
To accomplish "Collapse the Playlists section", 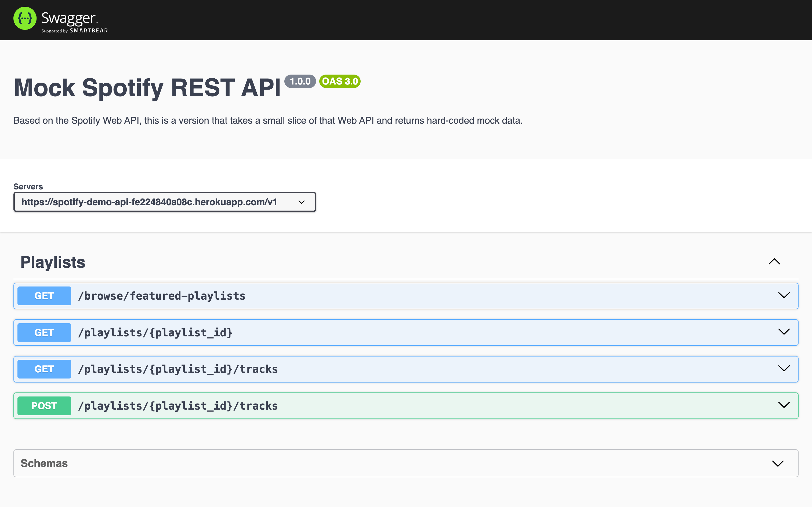I will [x=774, y=262].
